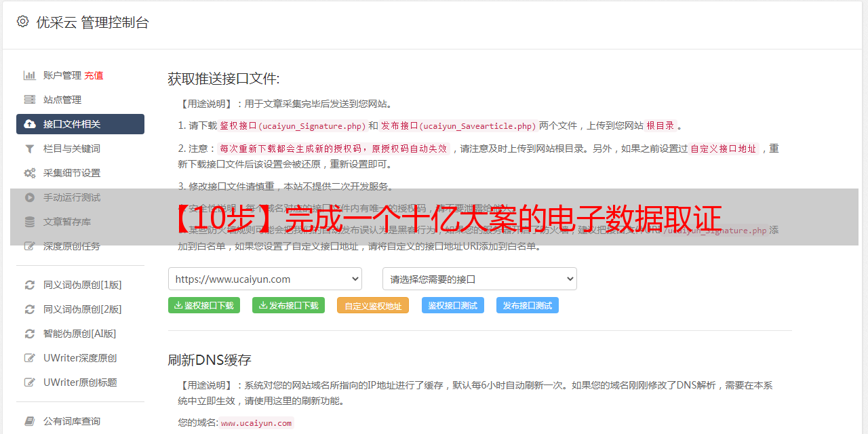
Task: Open 同义词伪原创[1版] tool
Action: tap(83, 285)
